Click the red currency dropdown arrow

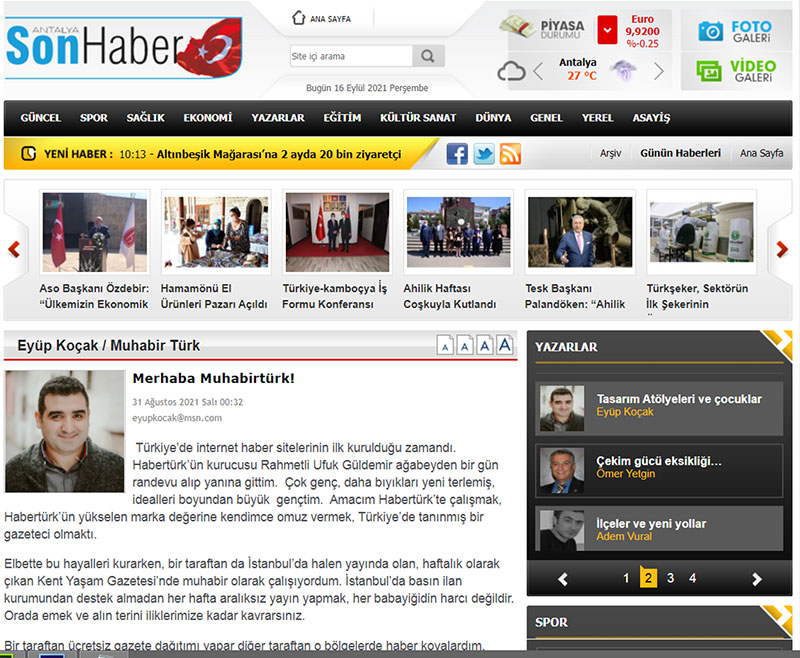(x=607, y=30)
